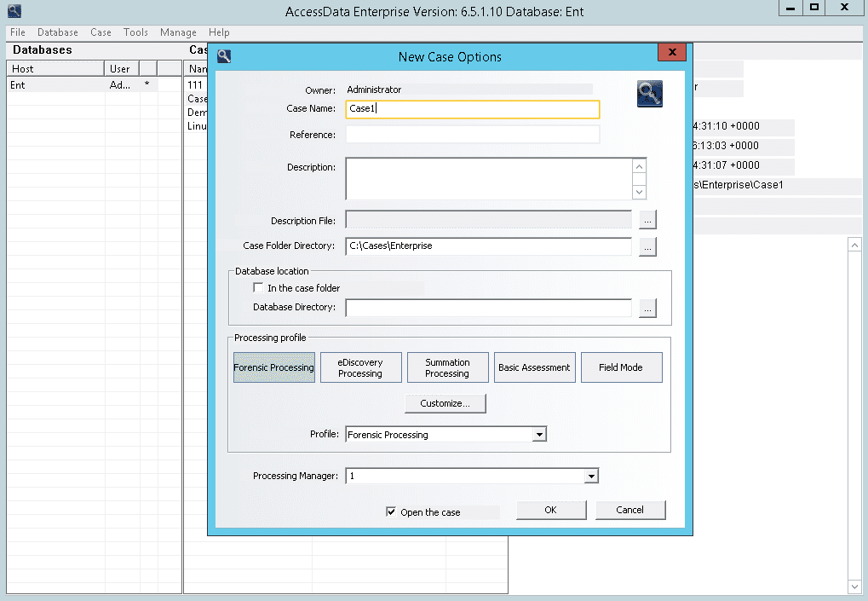The height and width of the screenshot is (601, 868).
Task: Click the magnifier key icon in the New Case Options dialog
Action: tap(649, 94)
